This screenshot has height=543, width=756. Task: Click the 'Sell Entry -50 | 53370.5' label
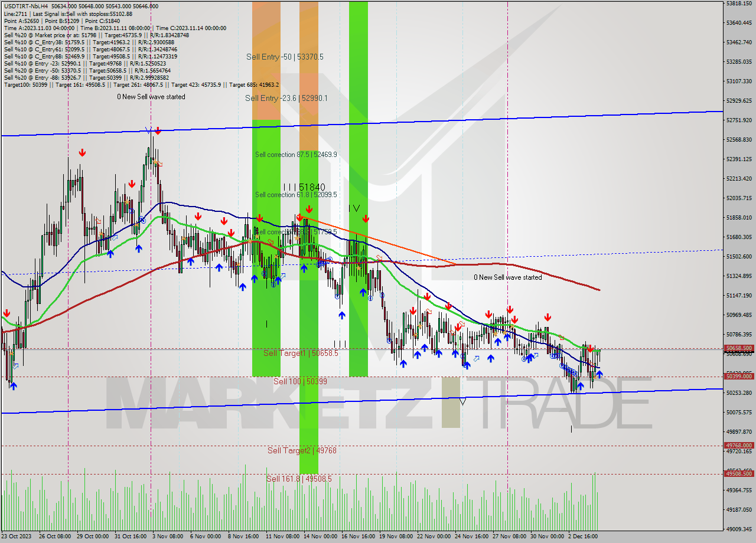point(285,57)
